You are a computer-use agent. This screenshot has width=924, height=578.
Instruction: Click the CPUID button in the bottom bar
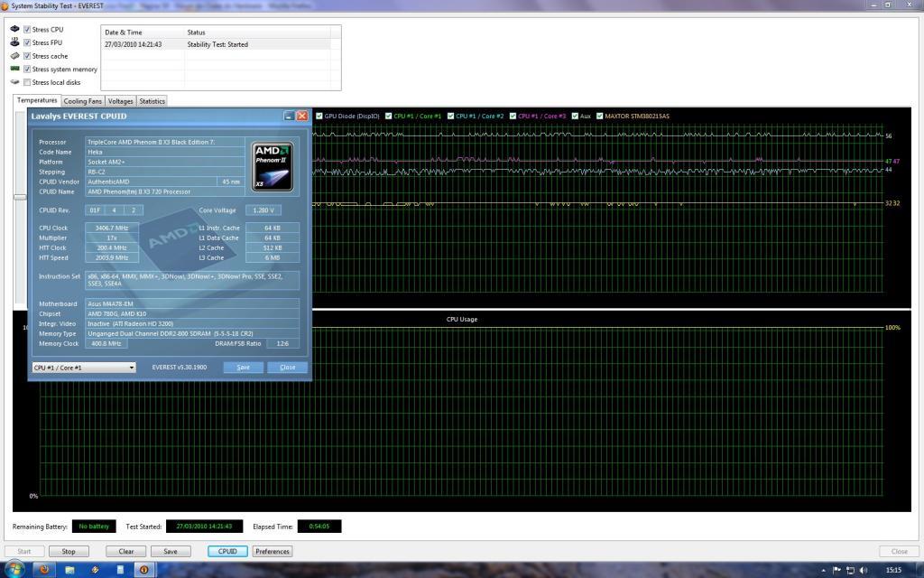[227, 552]
